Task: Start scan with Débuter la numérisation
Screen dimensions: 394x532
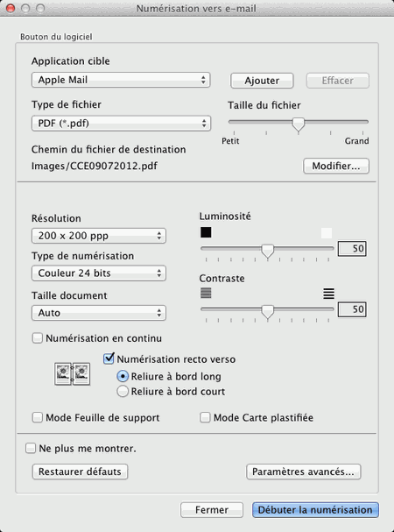Action: click(x=315, y=510)
